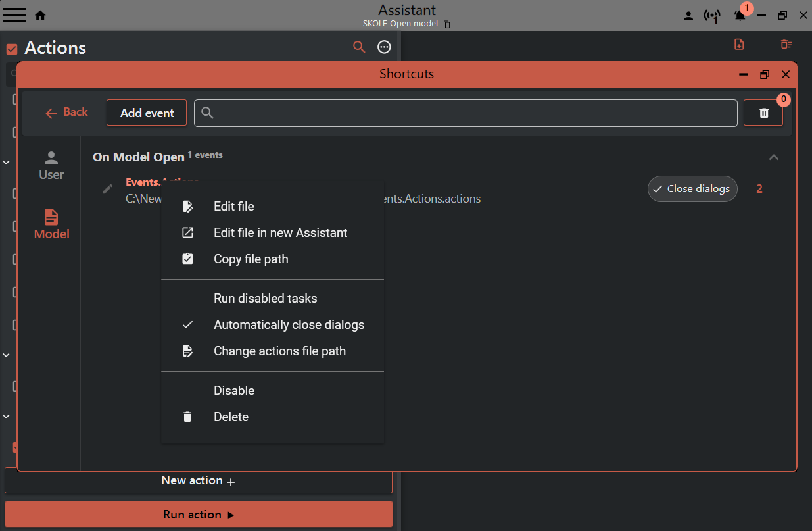
Task: Switch to the User tab
Action: click(51, 166)
